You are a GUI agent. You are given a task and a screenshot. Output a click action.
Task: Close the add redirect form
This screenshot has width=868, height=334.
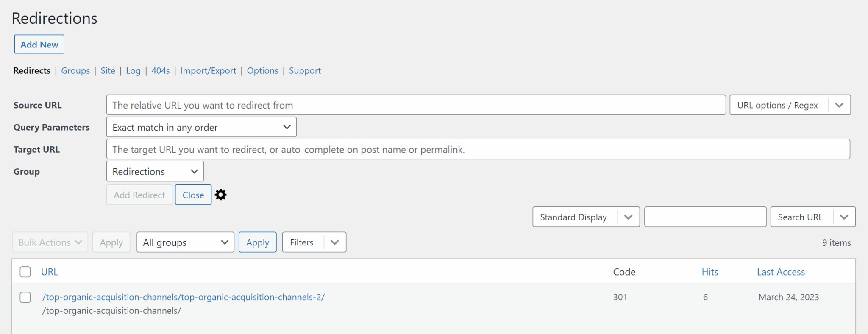click(193, 195)
